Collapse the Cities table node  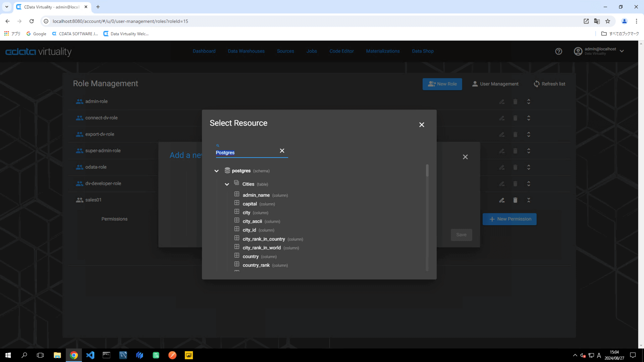coord(227,184)
